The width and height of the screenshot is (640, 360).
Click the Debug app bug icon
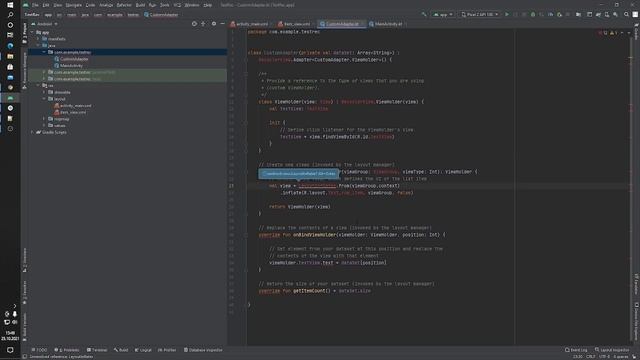coord(533,14)
